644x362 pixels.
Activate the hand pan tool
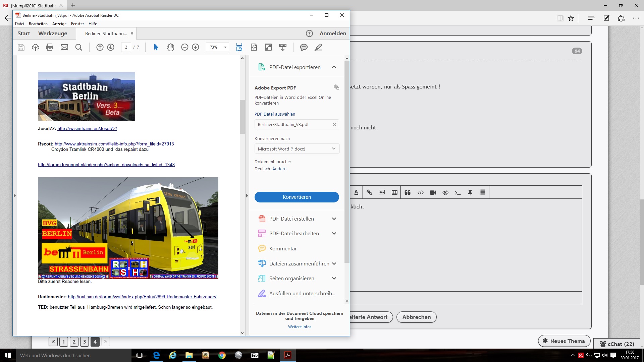(x=170, y=47)
